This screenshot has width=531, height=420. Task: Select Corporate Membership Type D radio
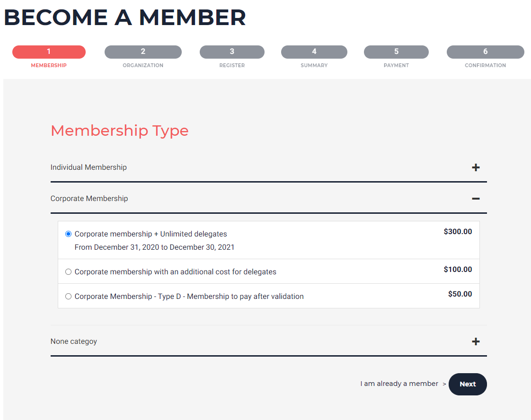[69, 297]
